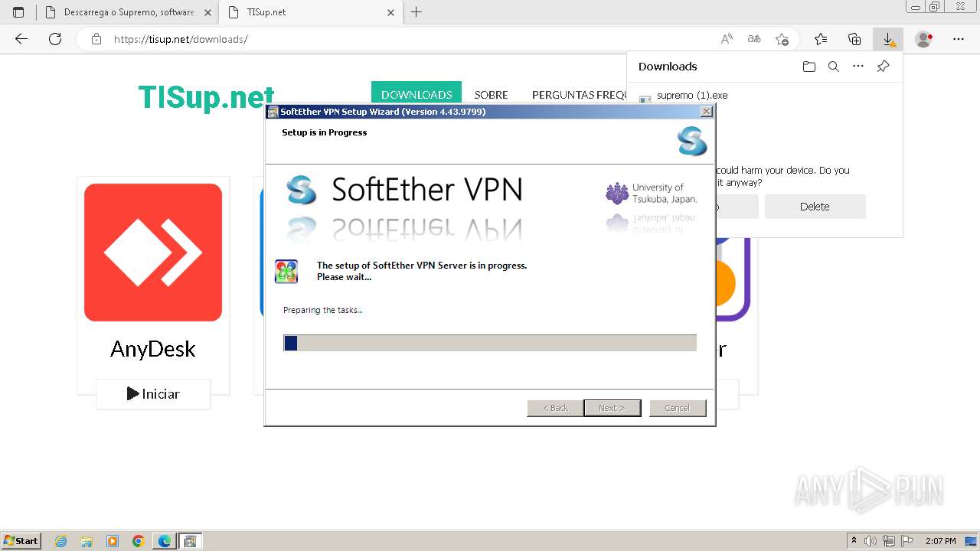The height and width of the screenshot is (551, 980).
Task: Open more options in Downloads panel
Action: [858, 67]
